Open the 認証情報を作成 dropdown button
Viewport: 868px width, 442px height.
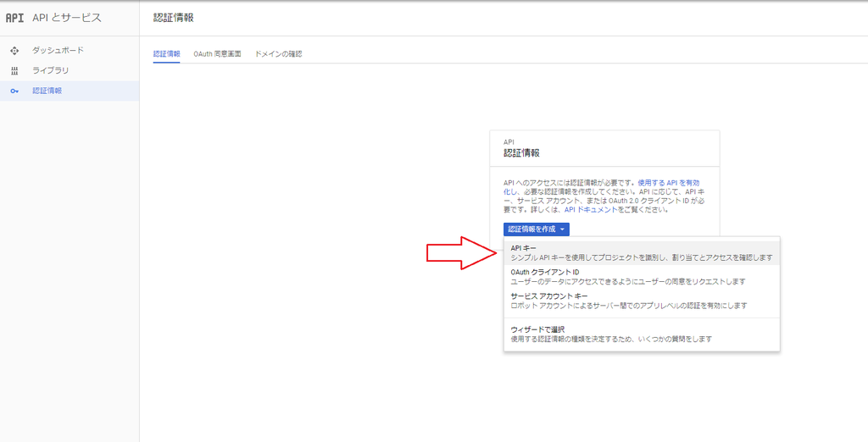point(537,229)
